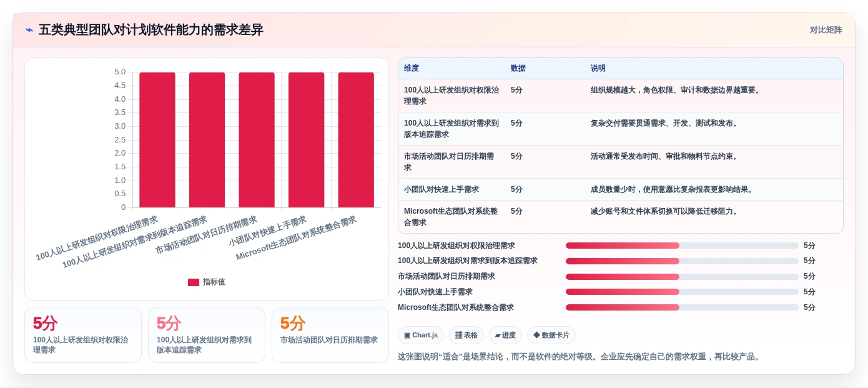Click the progress label 小团队对快速上手需求

pyautogui.click(x=435, y=292)
